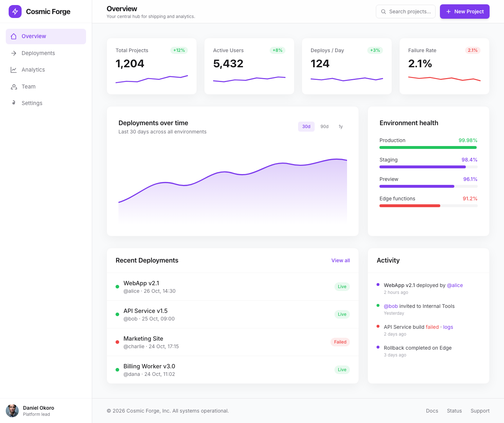Screen dimensions: 504x423
Task: Click the Edge functions health progress bar
Action: click(x=428, y=206)
